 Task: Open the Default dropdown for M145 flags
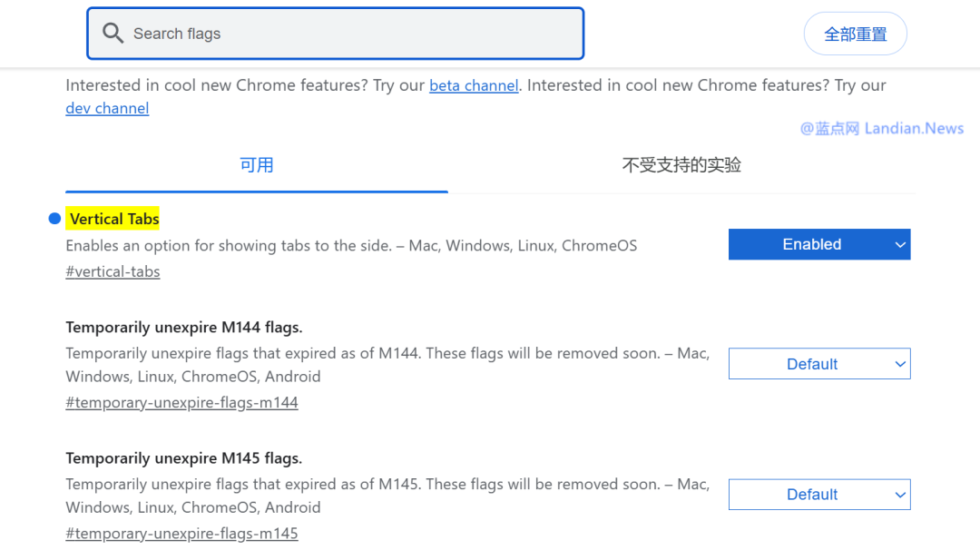pos(819,494)
